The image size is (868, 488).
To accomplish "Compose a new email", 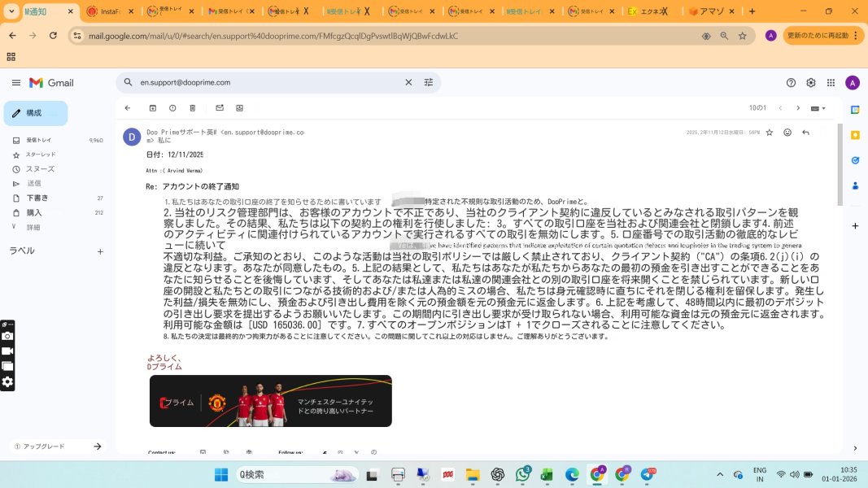I will 36,113.
